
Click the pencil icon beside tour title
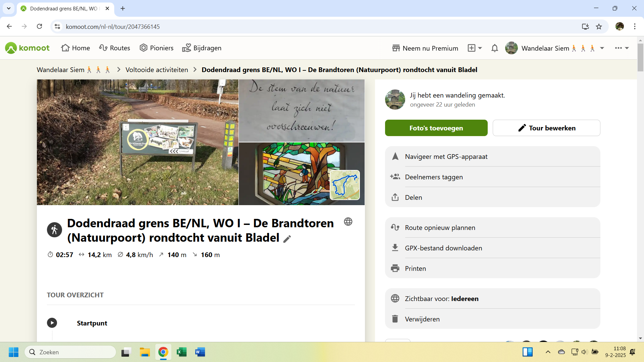click(287, 239)
